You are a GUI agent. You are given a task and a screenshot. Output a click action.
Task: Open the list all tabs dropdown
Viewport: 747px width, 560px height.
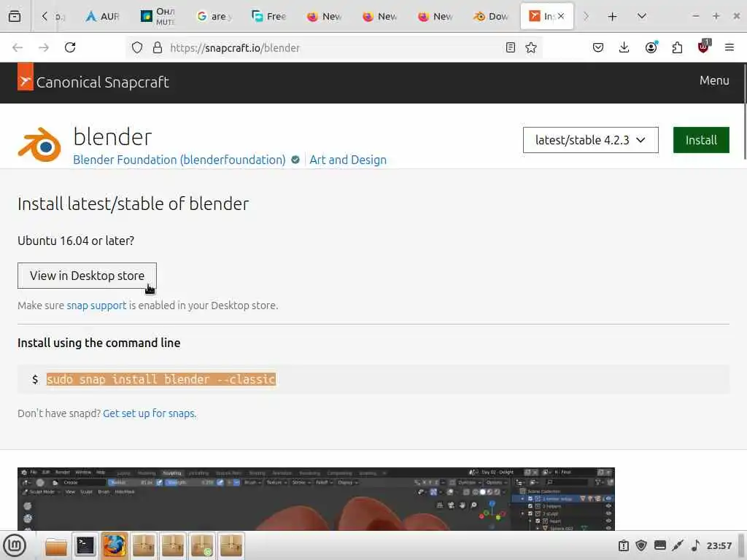click(642, 16)
